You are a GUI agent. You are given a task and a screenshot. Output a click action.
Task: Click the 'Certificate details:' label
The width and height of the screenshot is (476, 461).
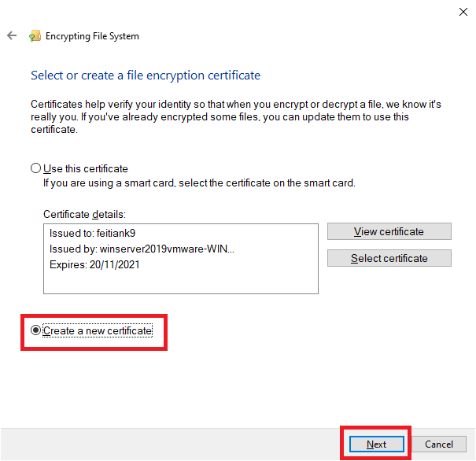coord(84,214)
